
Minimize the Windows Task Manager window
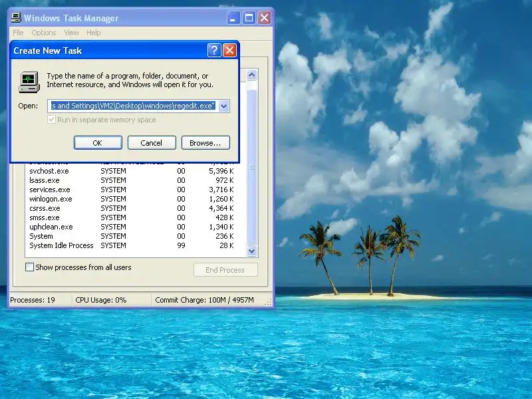[233, 18]
